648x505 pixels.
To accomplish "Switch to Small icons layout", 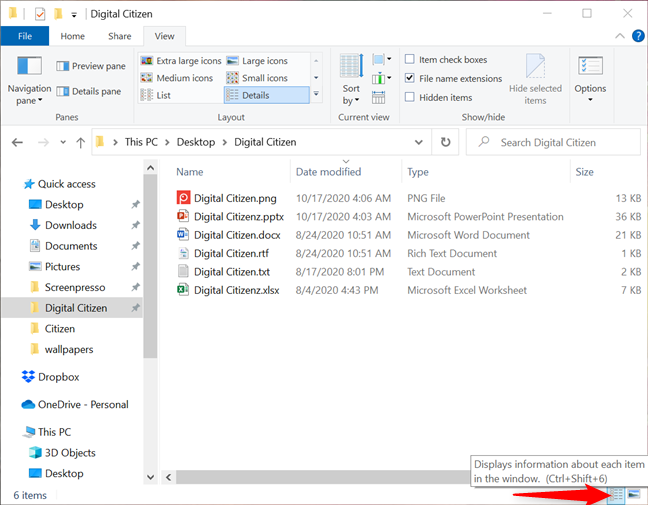I will point(257,78).
